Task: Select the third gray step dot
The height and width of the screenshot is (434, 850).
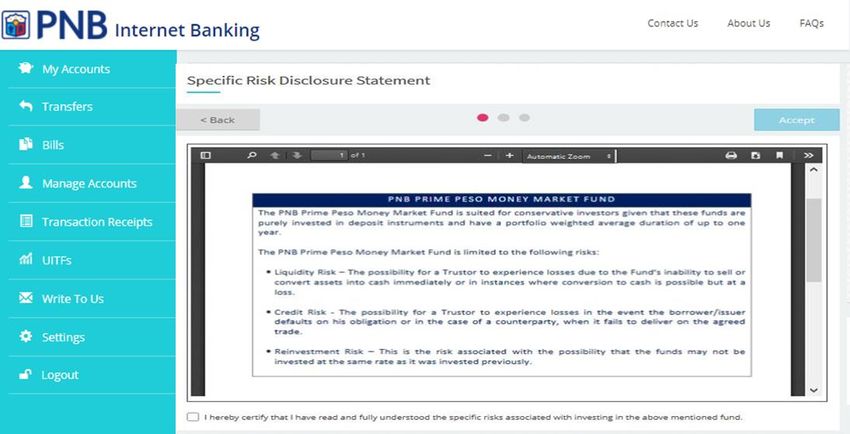Action: pyautogui.click(x=524, y=118)
